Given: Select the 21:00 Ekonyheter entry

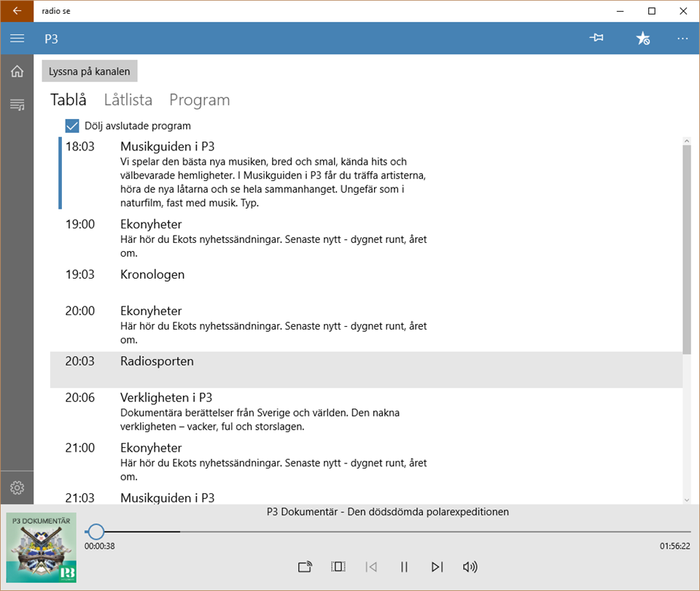Looking at the screenshot, I should 367,463.
